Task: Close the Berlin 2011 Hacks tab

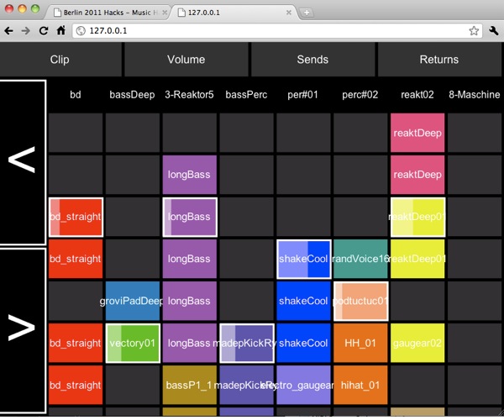Action: coord(165,13)
